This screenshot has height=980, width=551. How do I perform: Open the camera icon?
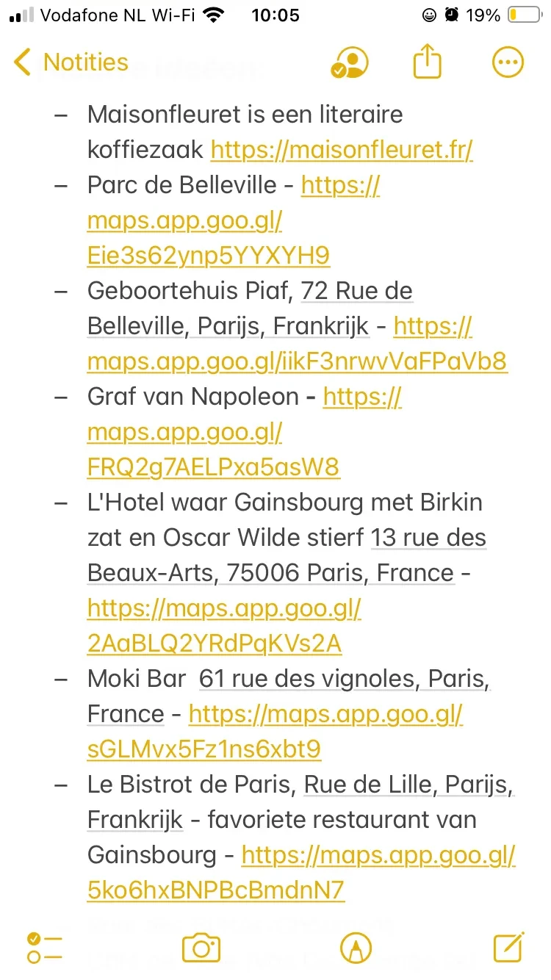pos(201,948)
